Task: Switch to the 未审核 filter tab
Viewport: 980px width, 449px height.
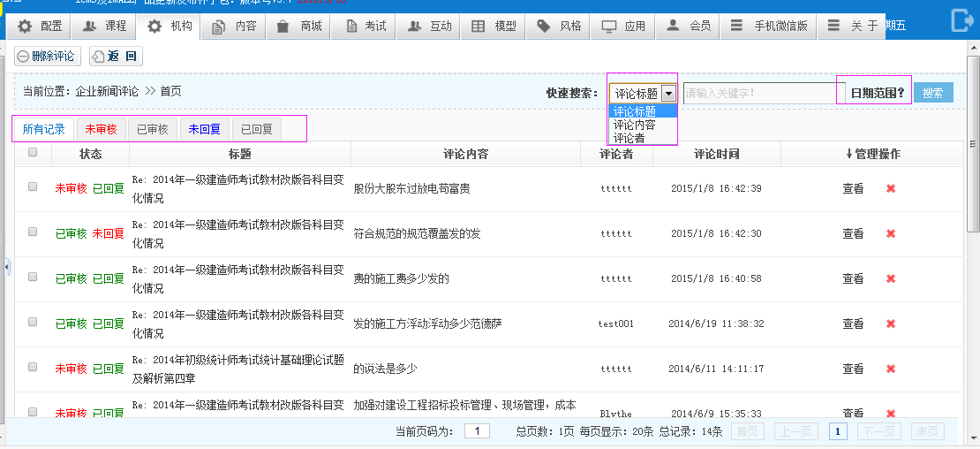Action: (101, 129)
